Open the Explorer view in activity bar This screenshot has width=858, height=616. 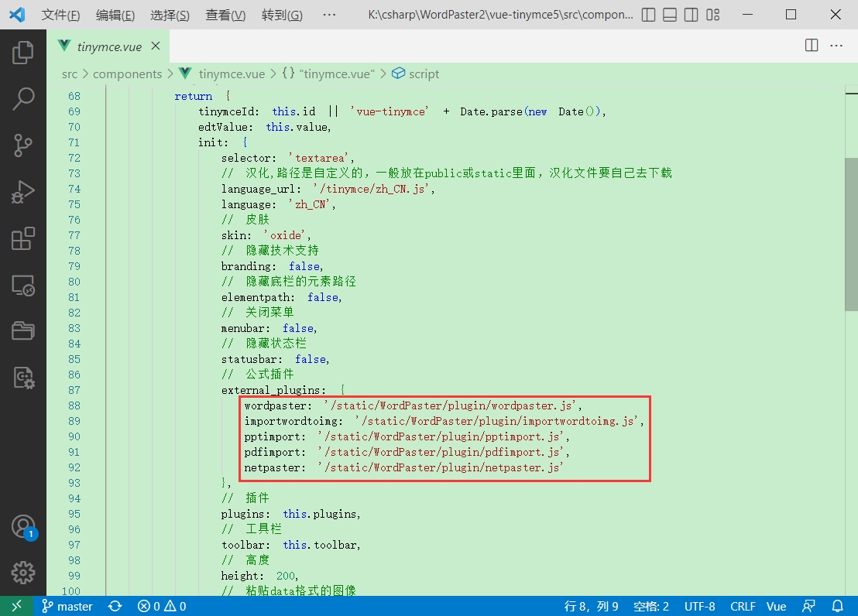pos(23,53)
